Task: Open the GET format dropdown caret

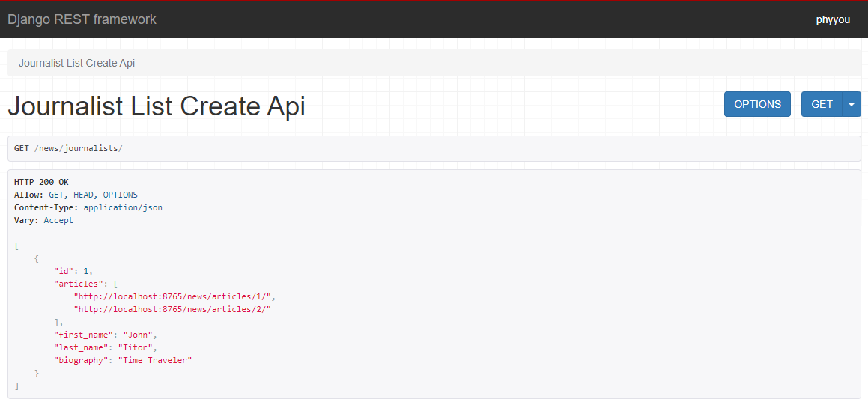Action: coord(852,104)
